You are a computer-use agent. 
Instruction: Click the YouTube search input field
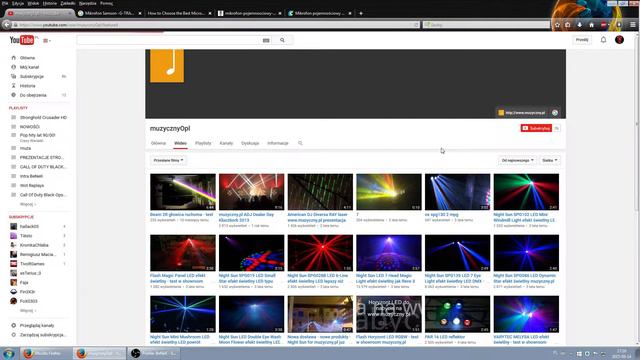click(x=169, y=40)
